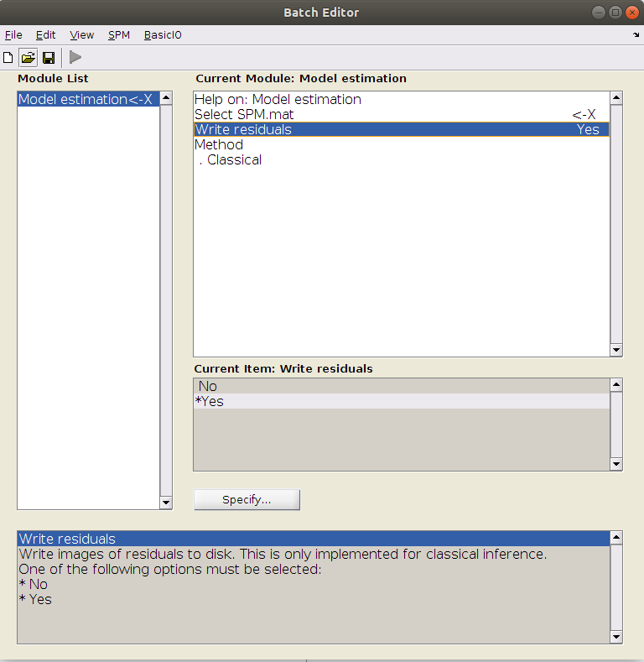Open the Edit menu
Screen dimensions: 644x662
coord(45,35)
